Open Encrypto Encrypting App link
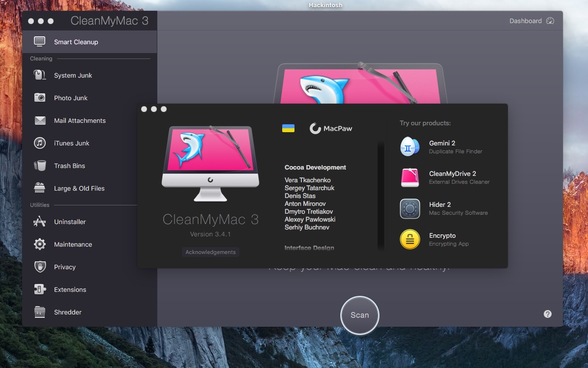The image size is (588, 368). point(449,239)
